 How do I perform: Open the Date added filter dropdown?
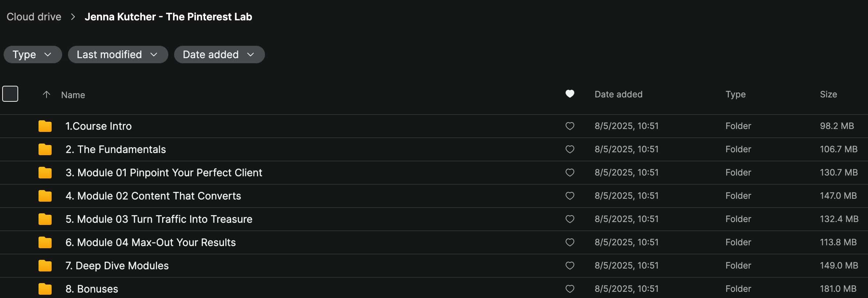(x=219, y=55)
